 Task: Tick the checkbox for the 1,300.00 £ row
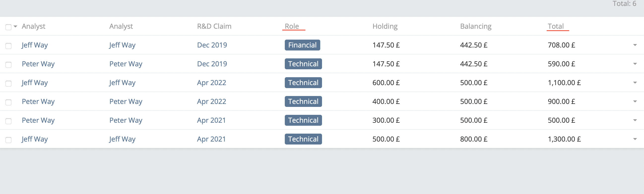pyautogui.click(x=8, y=140)
